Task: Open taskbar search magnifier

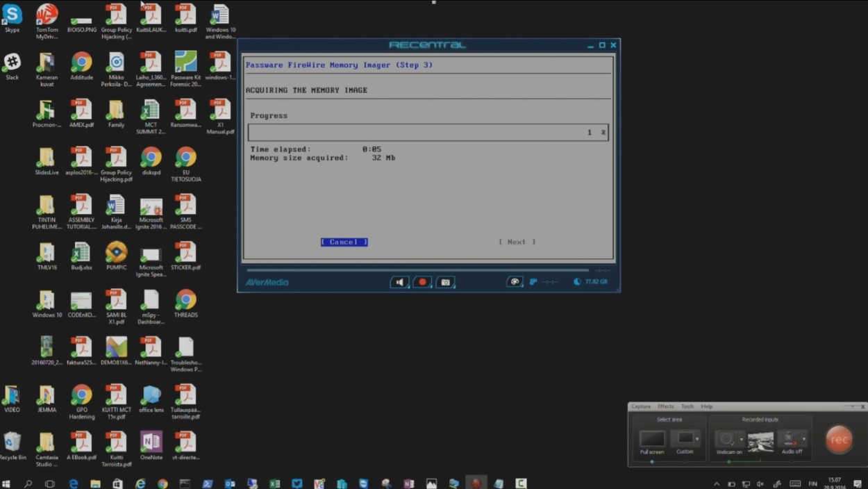Action: pos(28,483)
